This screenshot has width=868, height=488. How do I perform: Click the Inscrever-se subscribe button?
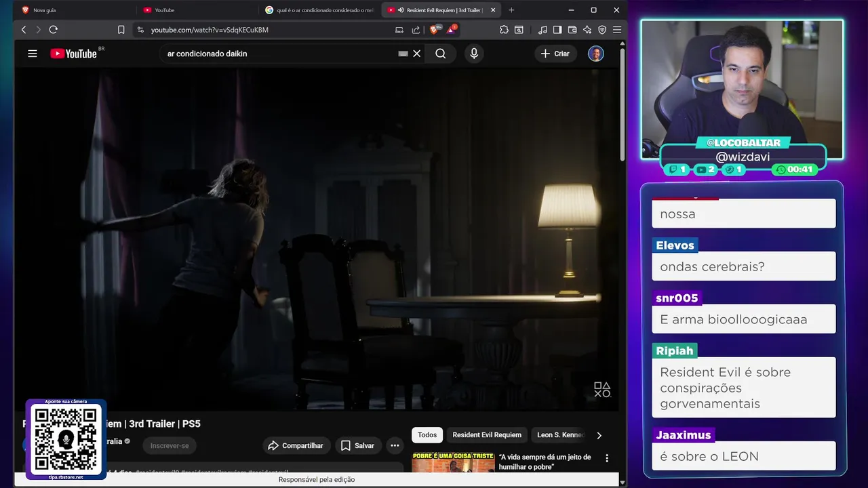pos(170,445)
